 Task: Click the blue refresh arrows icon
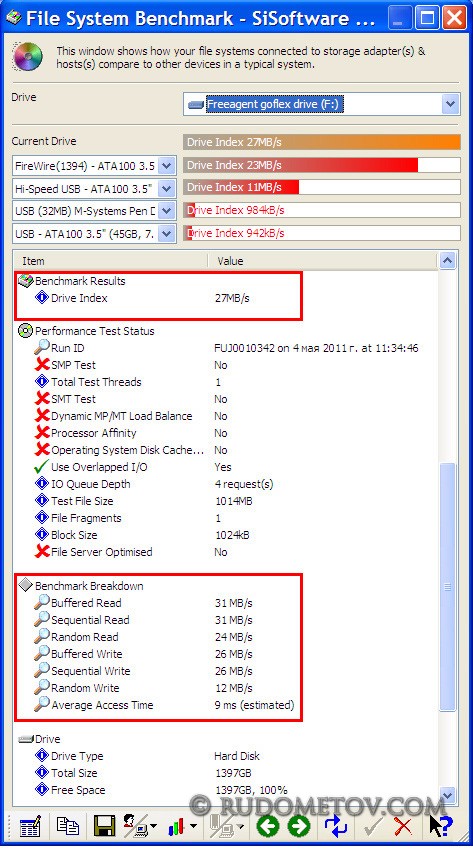[335, 826]
